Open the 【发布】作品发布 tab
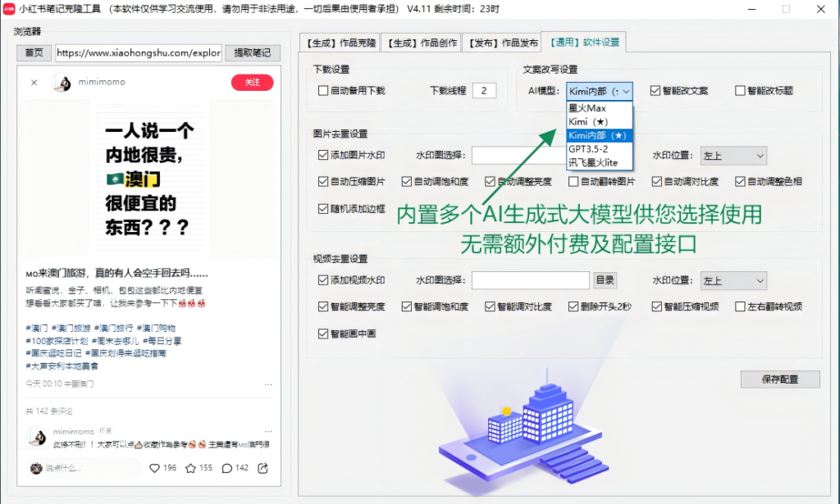 click(x=504, y=43)
